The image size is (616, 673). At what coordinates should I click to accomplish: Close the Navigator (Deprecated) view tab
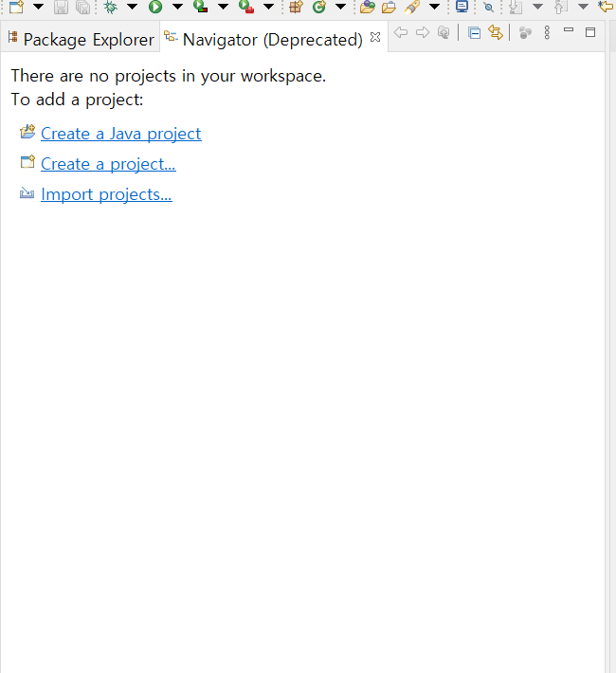(x=375, y=37)
